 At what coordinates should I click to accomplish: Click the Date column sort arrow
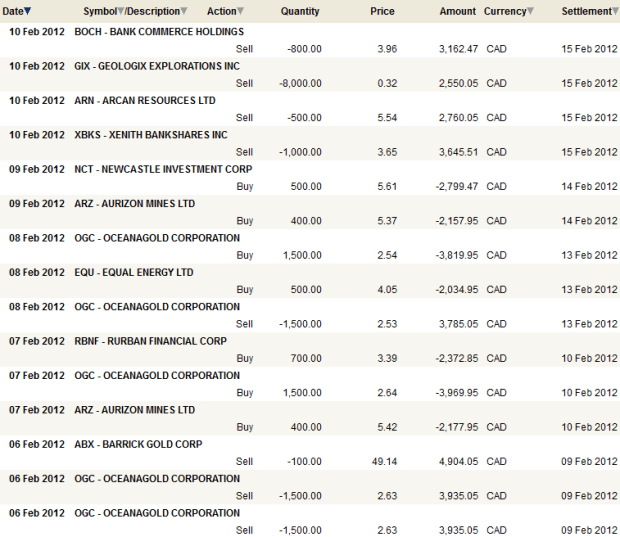(x=27, y=12)
